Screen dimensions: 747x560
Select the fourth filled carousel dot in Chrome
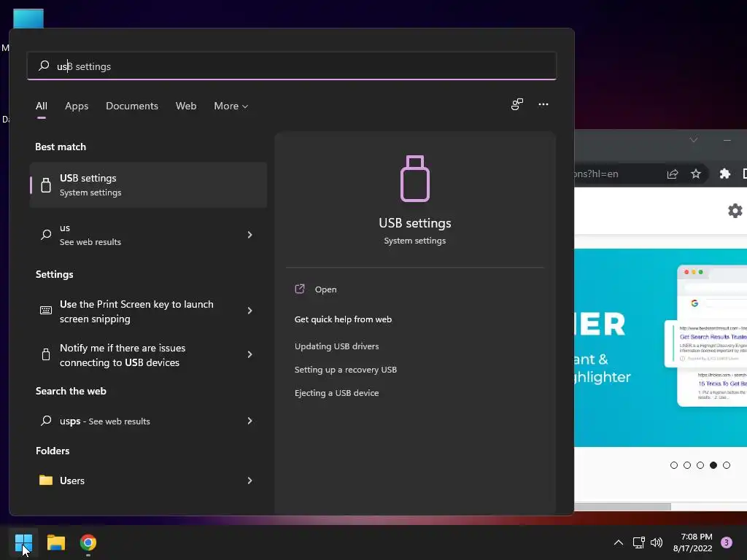(713, 465)
